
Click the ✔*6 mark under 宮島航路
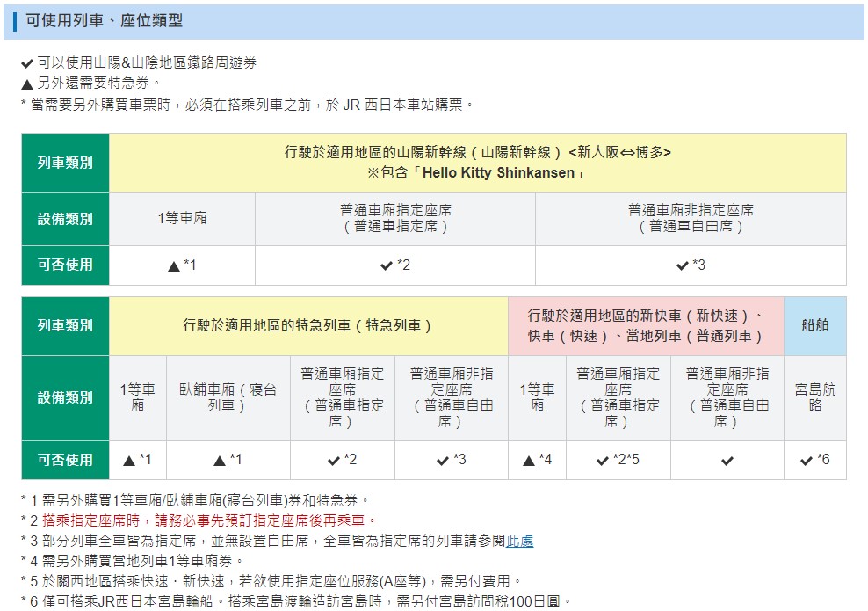814,460
